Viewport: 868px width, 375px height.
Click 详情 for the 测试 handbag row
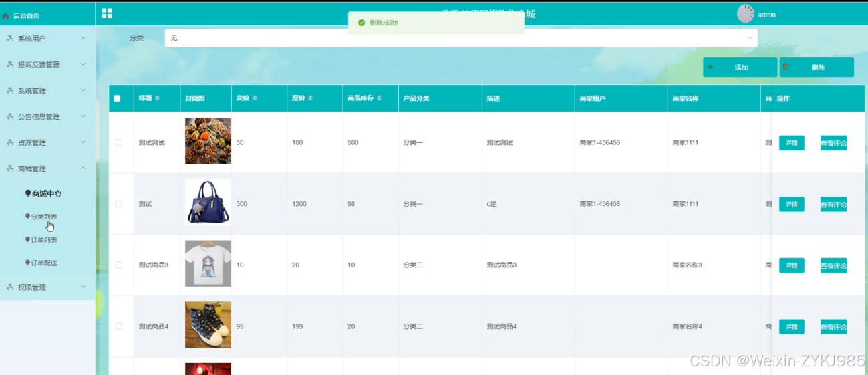pos(792,204)
